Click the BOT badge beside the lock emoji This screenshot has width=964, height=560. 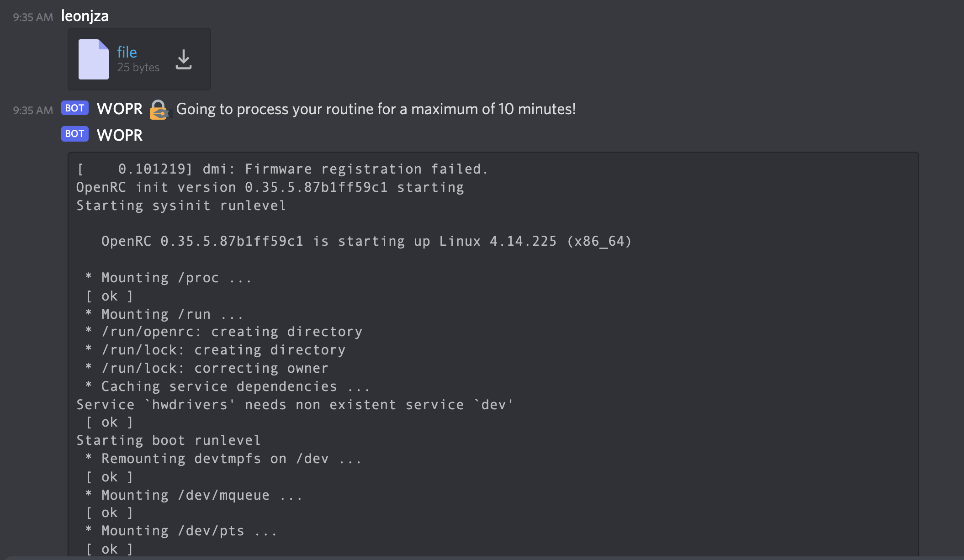point(75,108)
